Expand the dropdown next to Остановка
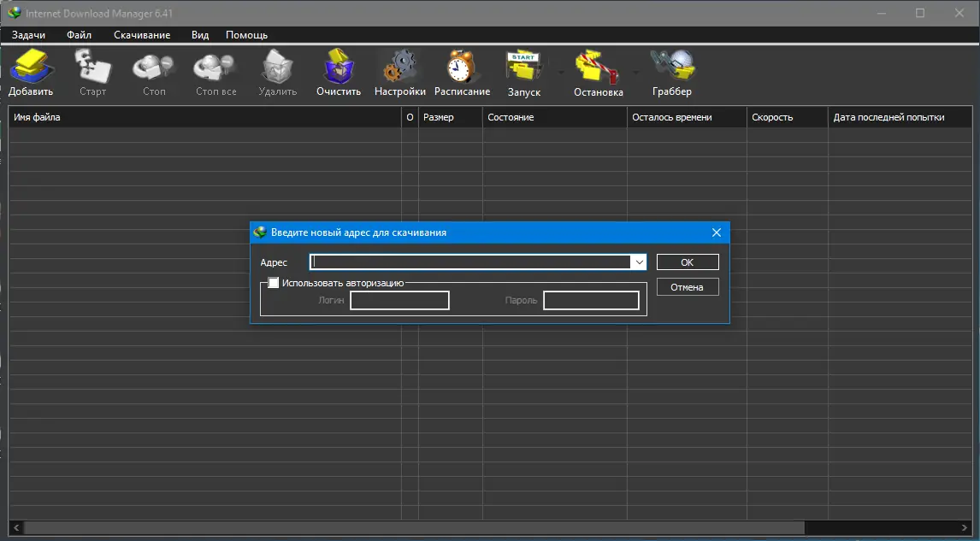 [635, 72]
